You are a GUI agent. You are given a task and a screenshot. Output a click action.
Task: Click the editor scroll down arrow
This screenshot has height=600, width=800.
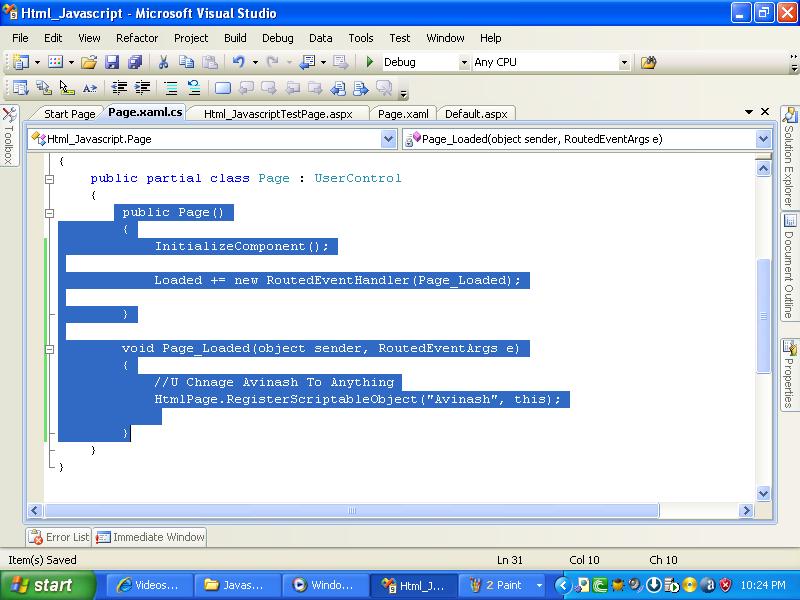pyautogui.click(x=763, y=493)
